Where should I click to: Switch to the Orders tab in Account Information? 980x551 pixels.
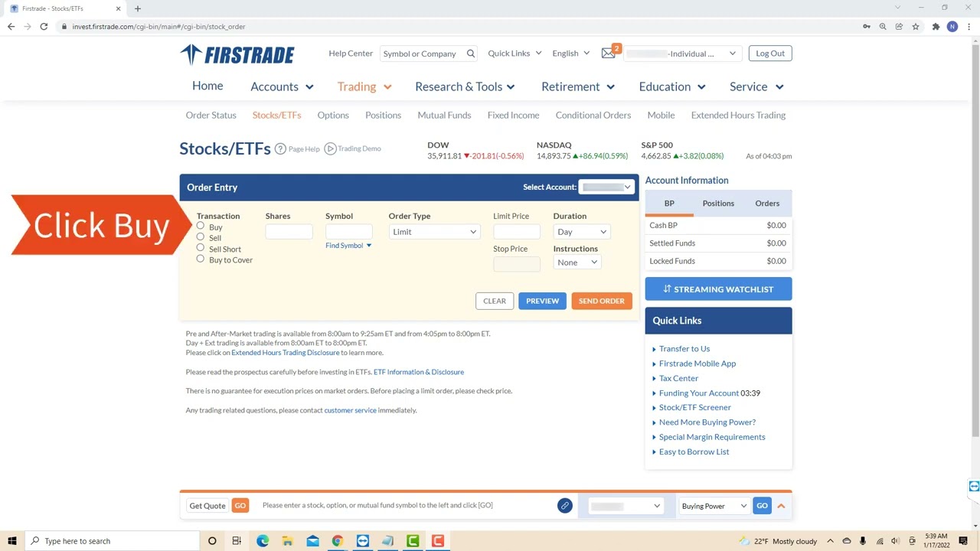pyautogui.click(x=767, y=204)
